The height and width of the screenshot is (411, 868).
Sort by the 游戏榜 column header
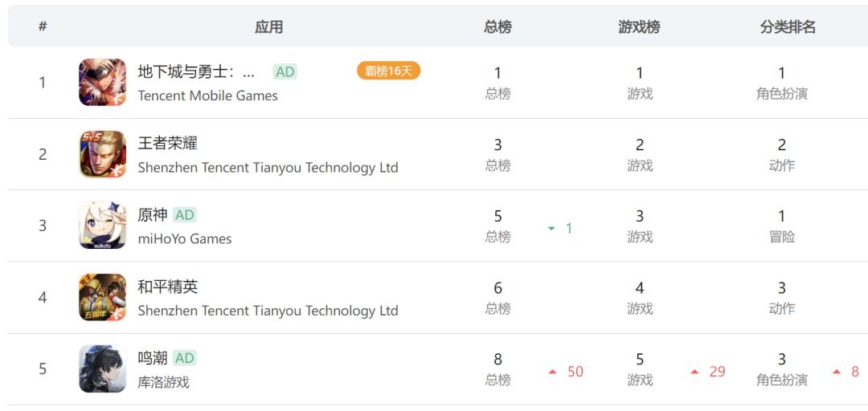pyautogui.click(x=639, y=26)
